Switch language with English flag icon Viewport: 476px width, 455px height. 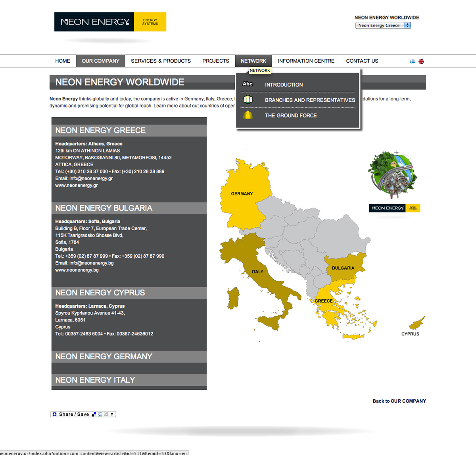[421, 62]
